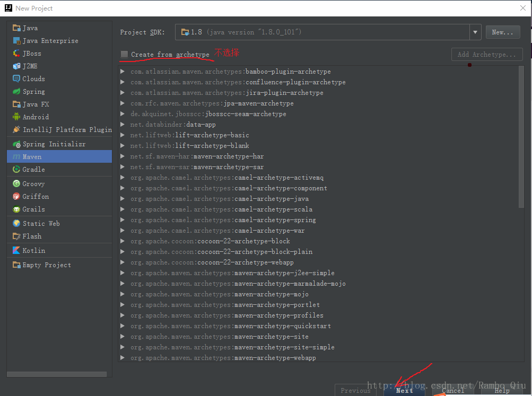Expand jbosscc-seam-archetype node

click(x=123, y=114)
